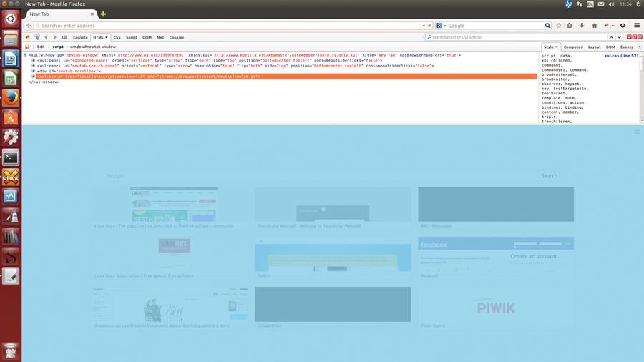Show bookmarks list icon
Viewport: 644px width, 362px height.
pyautogui.click(x=570, y=26)
